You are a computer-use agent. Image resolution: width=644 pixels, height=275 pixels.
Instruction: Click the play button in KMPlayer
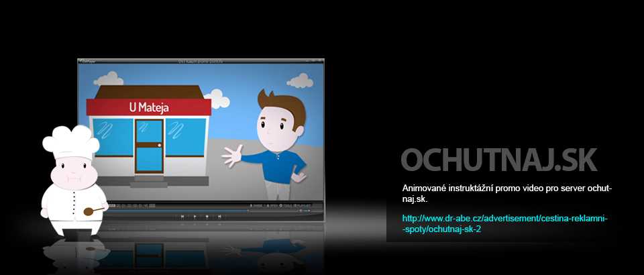point(195,216)
